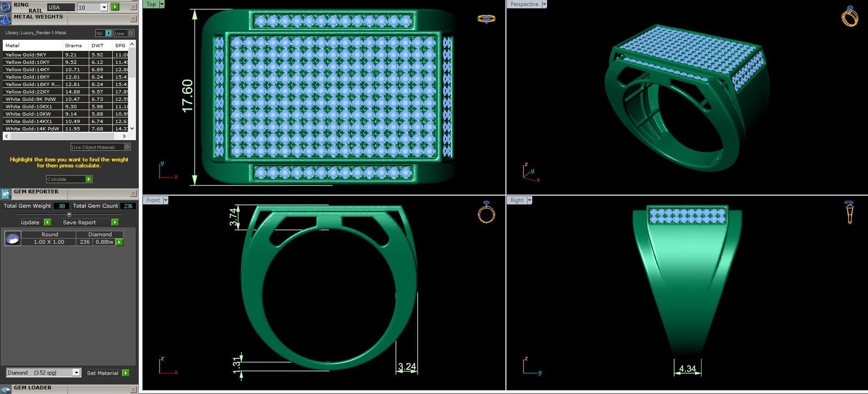Select the White Gold:10KX1 row

coord(66,106)
